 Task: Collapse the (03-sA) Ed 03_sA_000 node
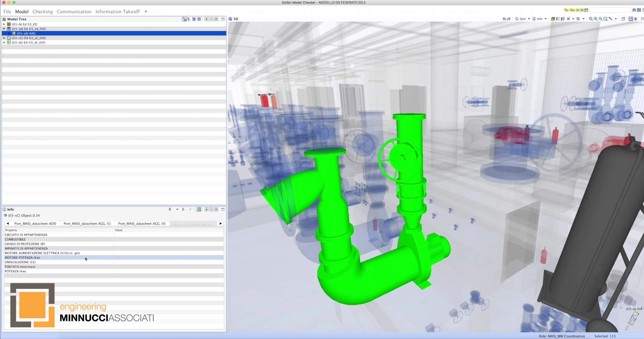(4, 29)
